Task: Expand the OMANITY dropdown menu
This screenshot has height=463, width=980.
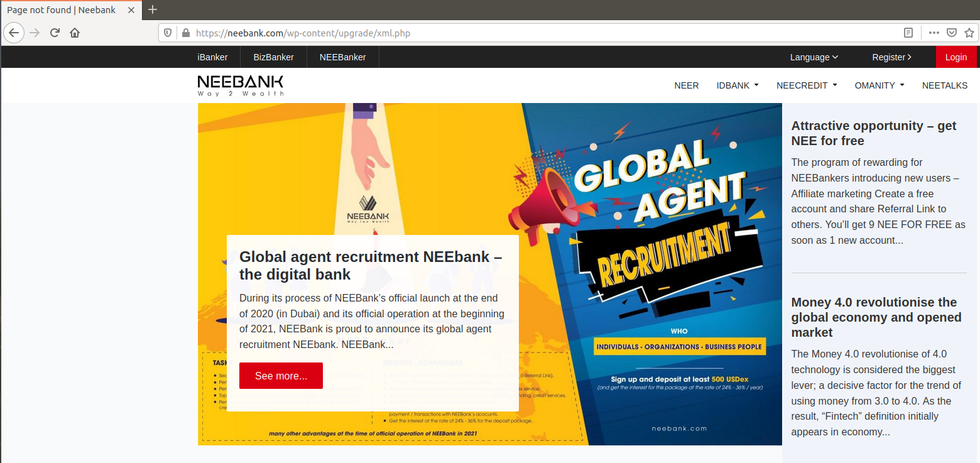Action: (879, 85)
